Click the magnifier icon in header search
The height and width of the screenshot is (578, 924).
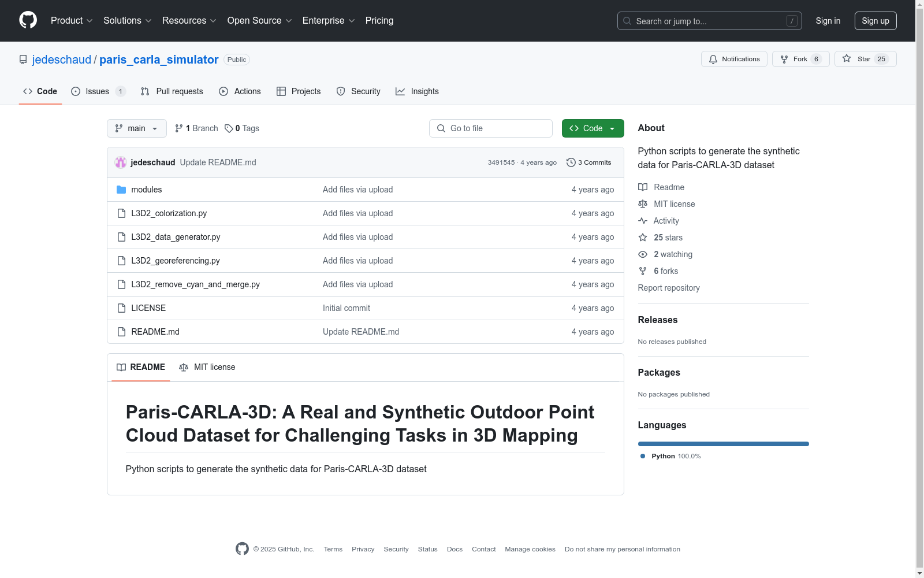pyautogui.click(x=627, y=21)
